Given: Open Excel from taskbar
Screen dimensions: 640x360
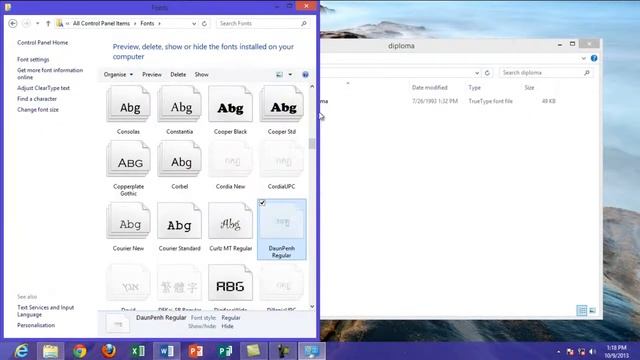Looking at the screenshot, I should [x=138, y=351].
